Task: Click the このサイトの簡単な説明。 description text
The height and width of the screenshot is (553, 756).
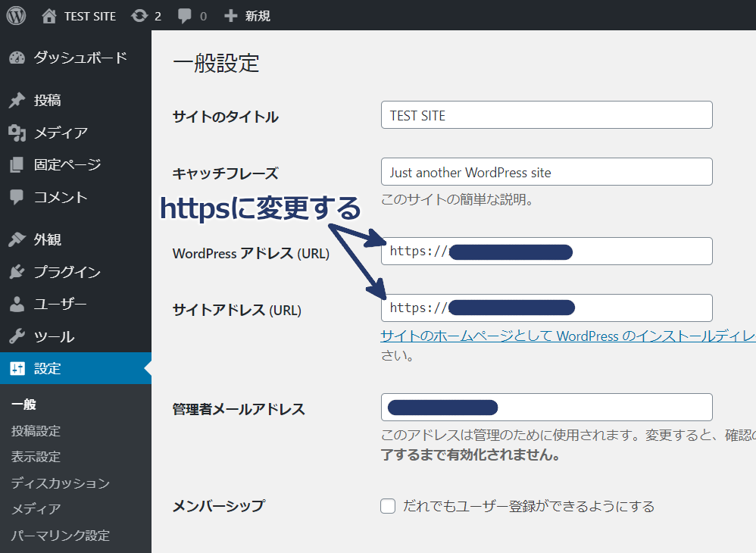Action: pos(457,199)
